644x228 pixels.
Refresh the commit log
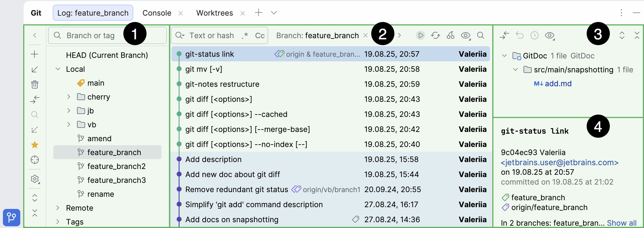[436, 35]
